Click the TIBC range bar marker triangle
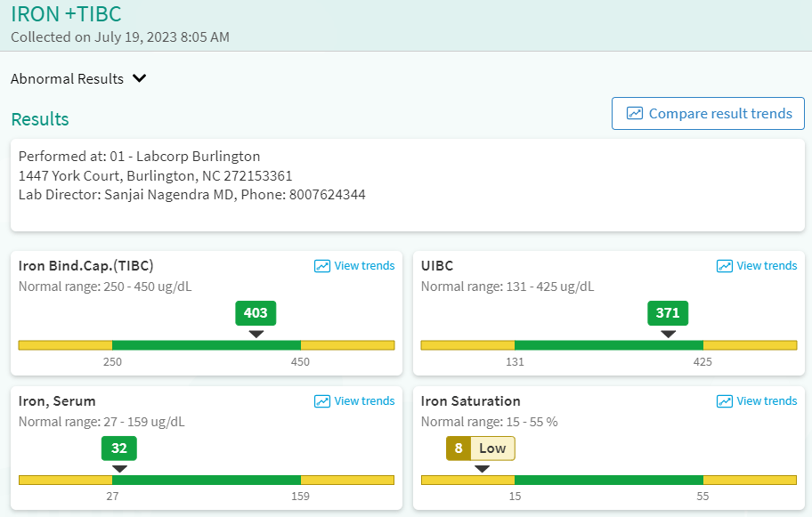 (x=256, y=334)
